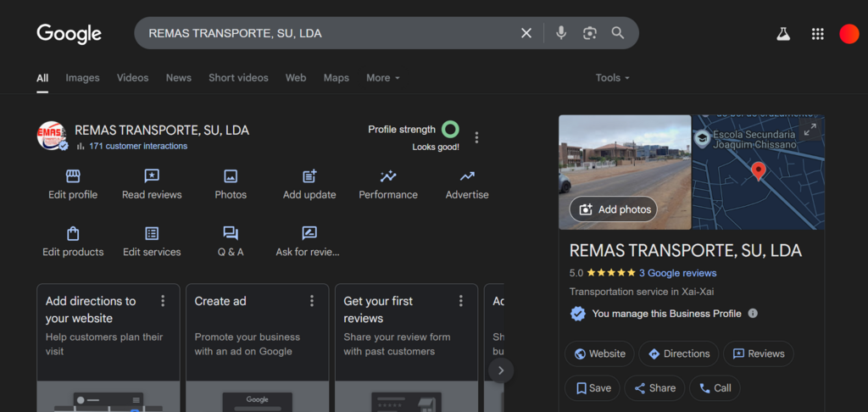868x412 pixels.
Task: Start search by voice microphone icon
Action: (x=561, y=33)
